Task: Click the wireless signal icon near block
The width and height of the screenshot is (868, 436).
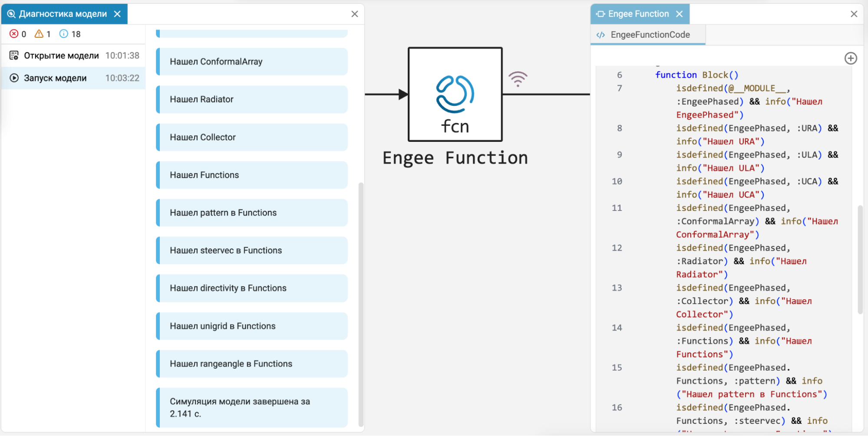Action: (518, 79)
